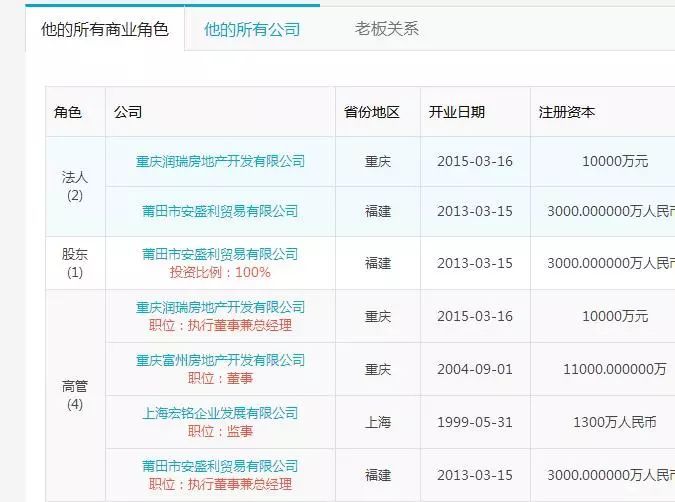The height and width of the screenshot is (502, 675).
Task: Open 莆田市安盛利贸易有限公司 link in 股东 row
Action: pyautogui.click(x=220, y=254)
